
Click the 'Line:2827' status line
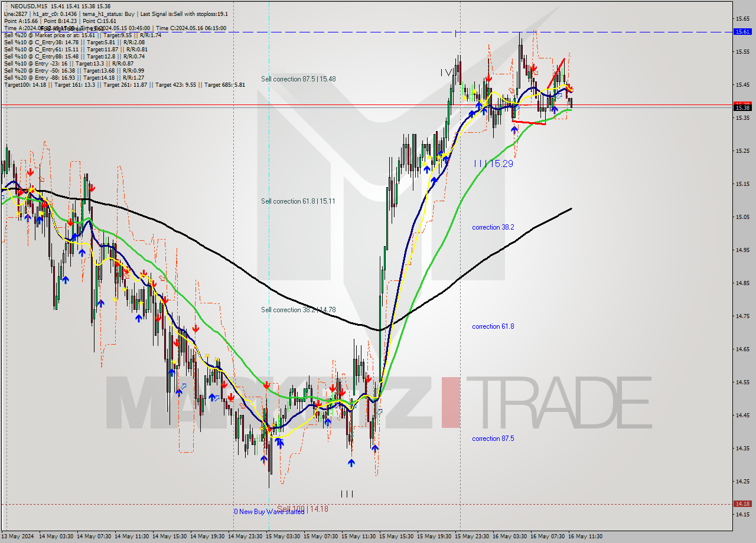pos(116,14)
